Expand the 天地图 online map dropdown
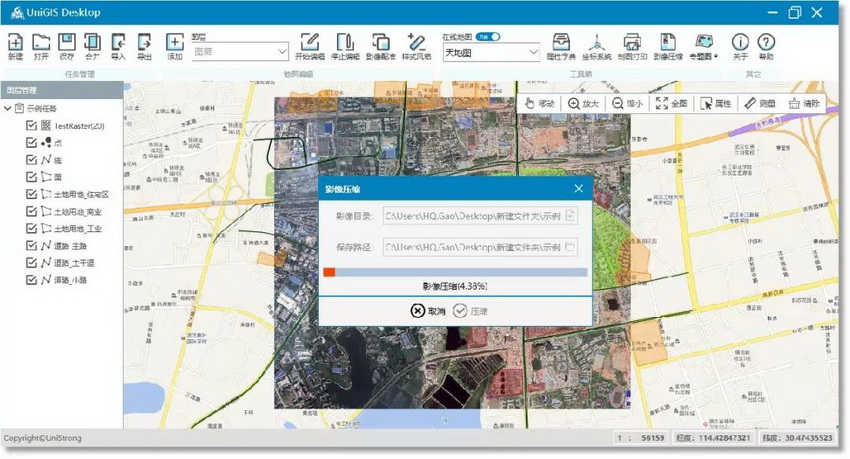 pyautogui.click(x=490, y=51)
